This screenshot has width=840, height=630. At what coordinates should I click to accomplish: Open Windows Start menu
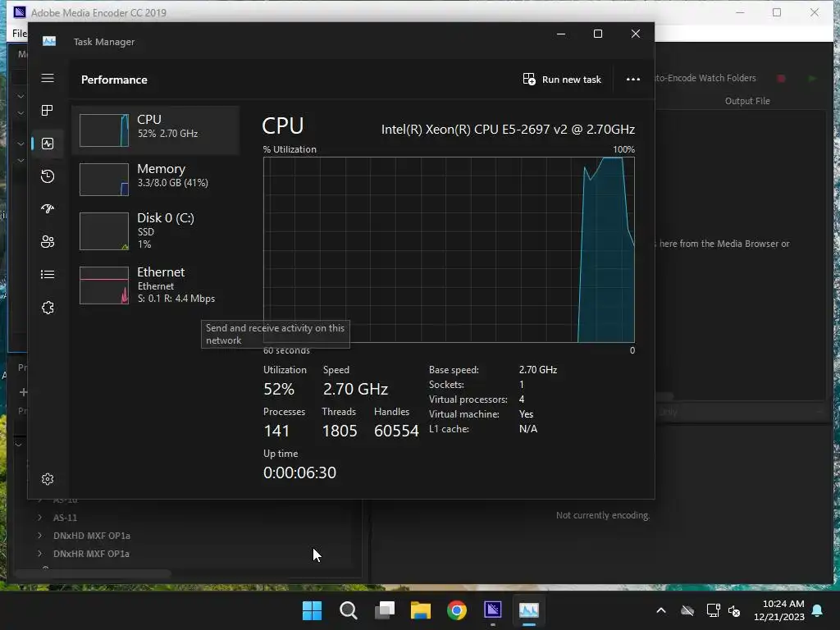point(313,610)
